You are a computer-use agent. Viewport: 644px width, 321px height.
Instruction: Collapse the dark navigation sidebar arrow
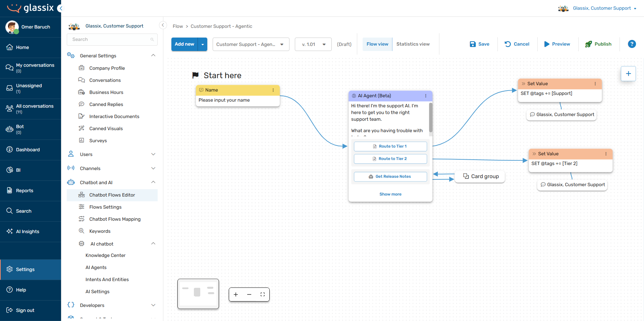coord(60,8)
